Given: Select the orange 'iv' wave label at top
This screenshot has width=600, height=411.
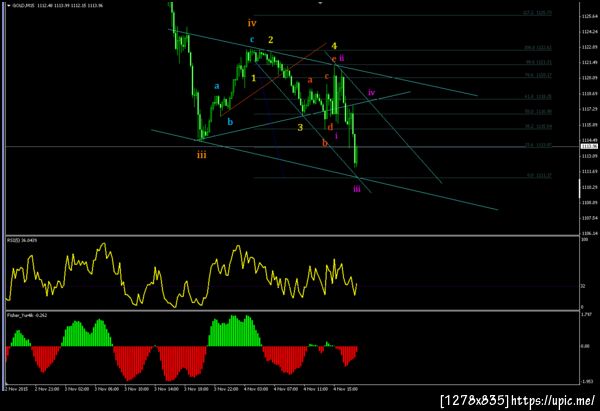Looking at the screenshot, I should (252, 23).
